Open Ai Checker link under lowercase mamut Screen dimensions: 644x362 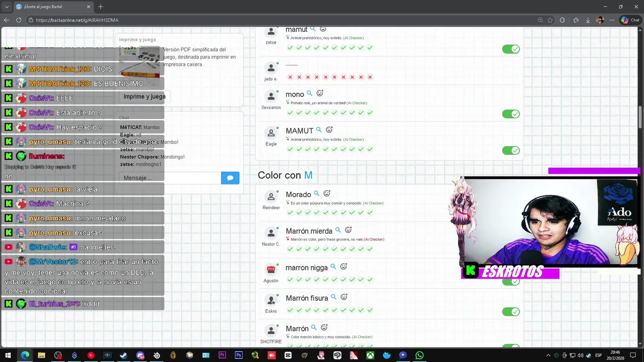(353, 38)
